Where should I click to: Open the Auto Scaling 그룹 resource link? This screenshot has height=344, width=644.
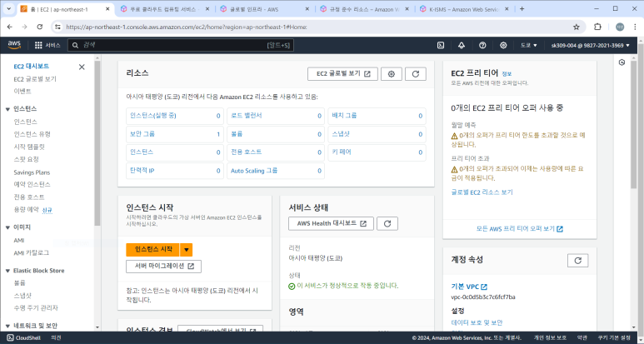[254, 171]
